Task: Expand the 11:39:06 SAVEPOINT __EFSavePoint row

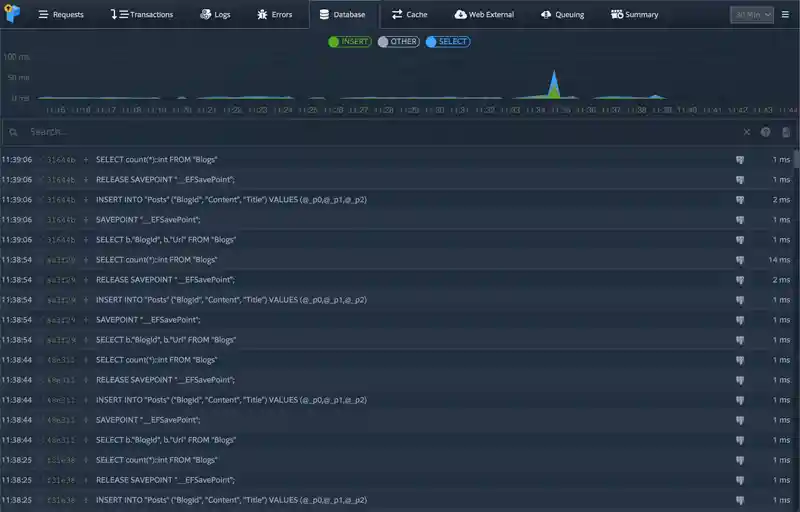Action: [86, 220]
